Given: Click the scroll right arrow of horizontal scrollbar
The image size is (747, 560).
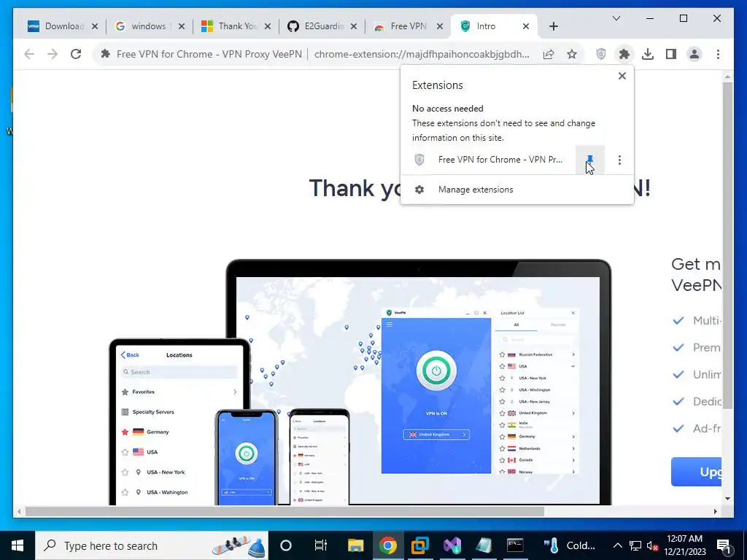Looking at the screenshot, I should (715, 511).
